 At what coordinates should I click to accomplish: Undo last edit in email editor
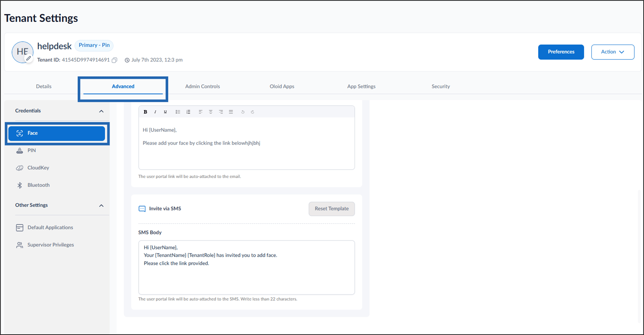click(x=243, y=112)
